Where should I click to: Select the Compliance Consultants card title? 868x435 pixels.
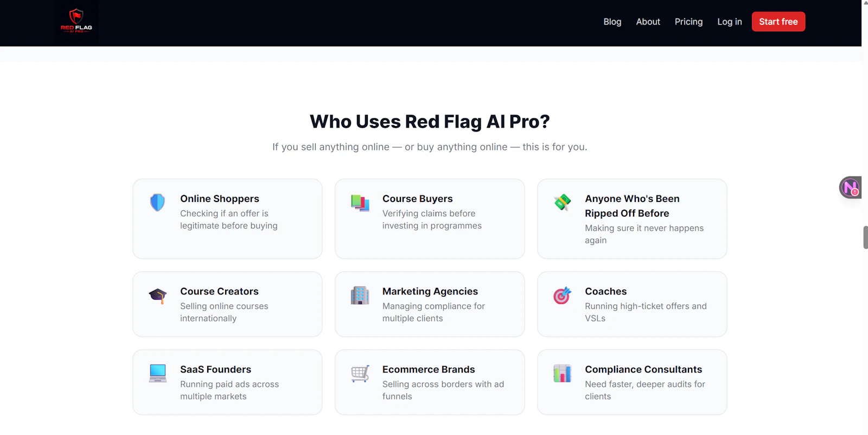pyautogui.click(x=643, y=369)
